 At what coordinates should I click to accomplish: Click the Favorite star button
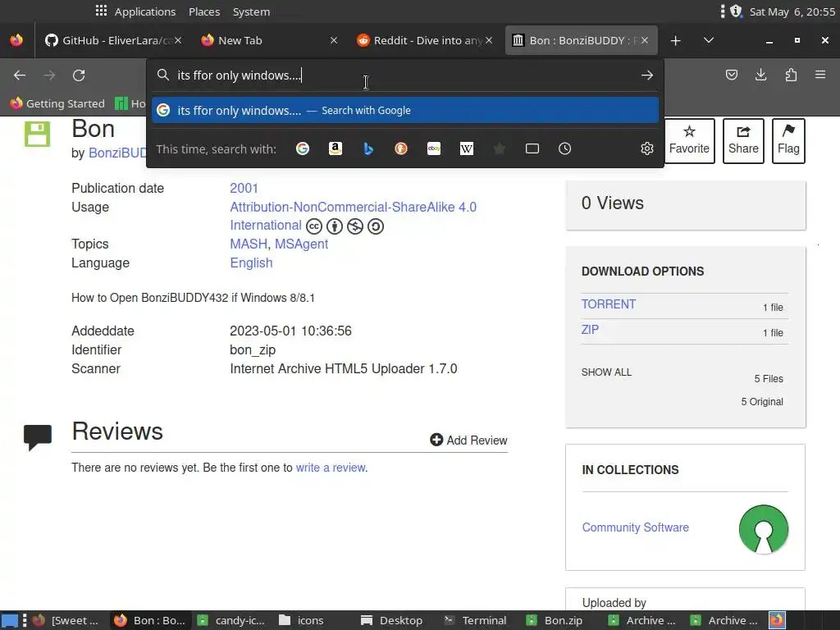click(x=689, y=140)
